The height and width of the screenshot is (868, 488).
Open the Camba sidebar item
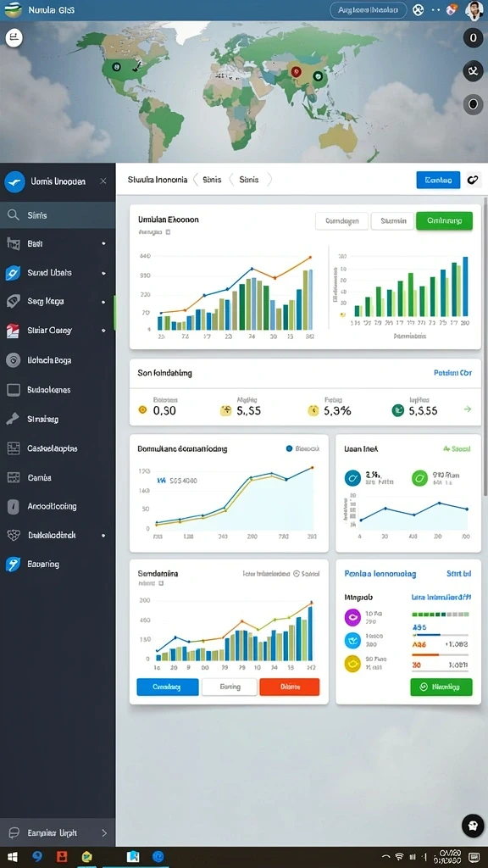click(58, 477)
